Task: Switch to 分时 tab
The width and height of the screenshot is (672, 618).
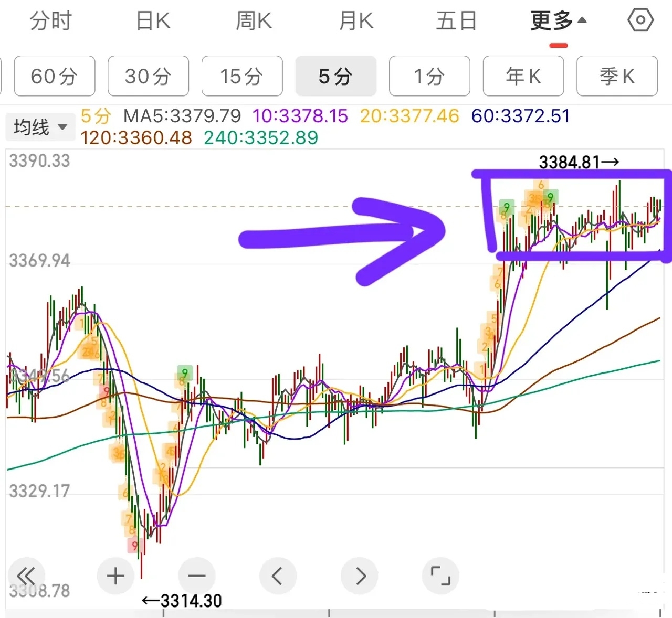Action: click(50, 21)
